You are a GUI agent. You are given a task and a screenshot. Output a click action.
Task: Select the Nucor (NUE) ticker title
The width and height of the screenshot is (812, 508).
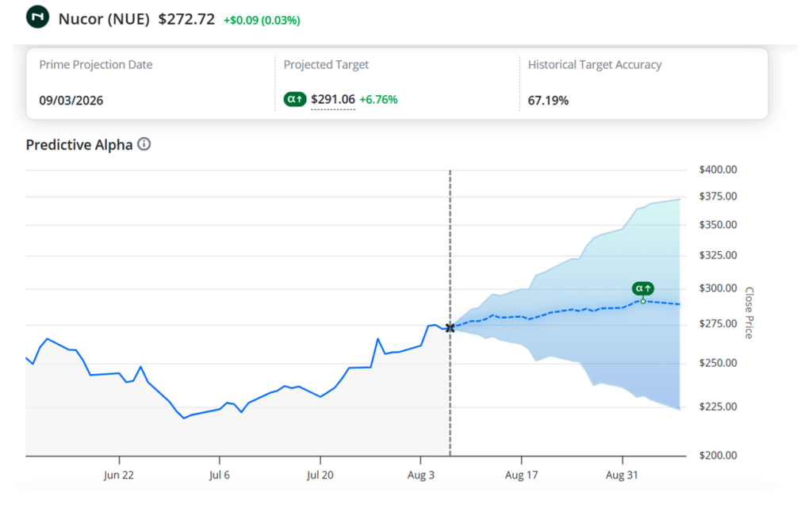point(104,19)
